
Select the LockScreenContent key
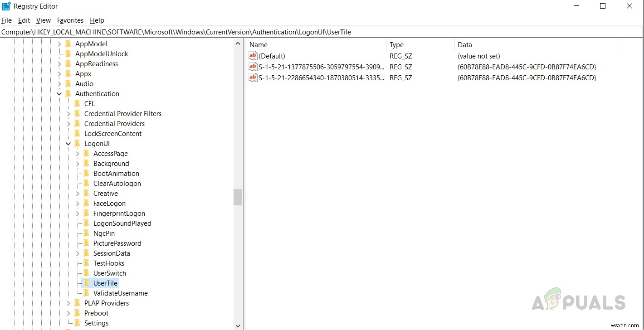pos(113,134)
